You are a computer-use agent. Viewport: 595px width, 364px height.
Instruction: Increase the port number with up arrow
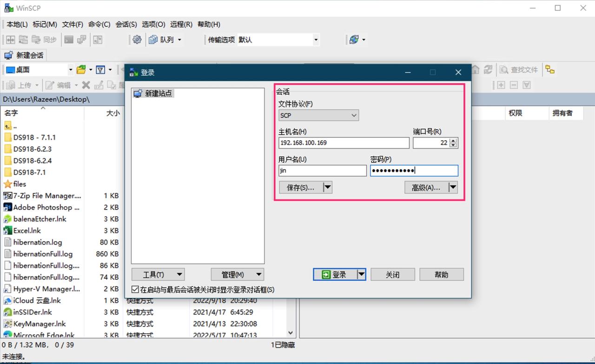coord(454,140)
